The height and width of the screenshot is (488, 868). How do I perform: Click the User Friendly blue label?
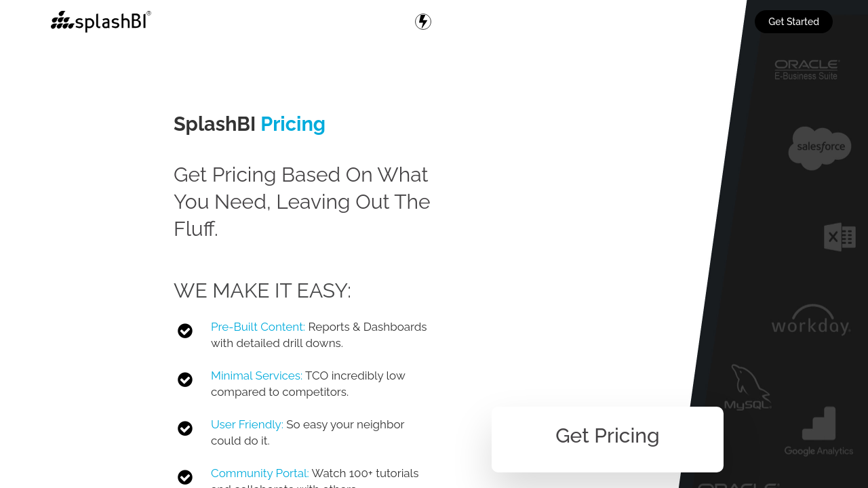(x=247, y=424)
